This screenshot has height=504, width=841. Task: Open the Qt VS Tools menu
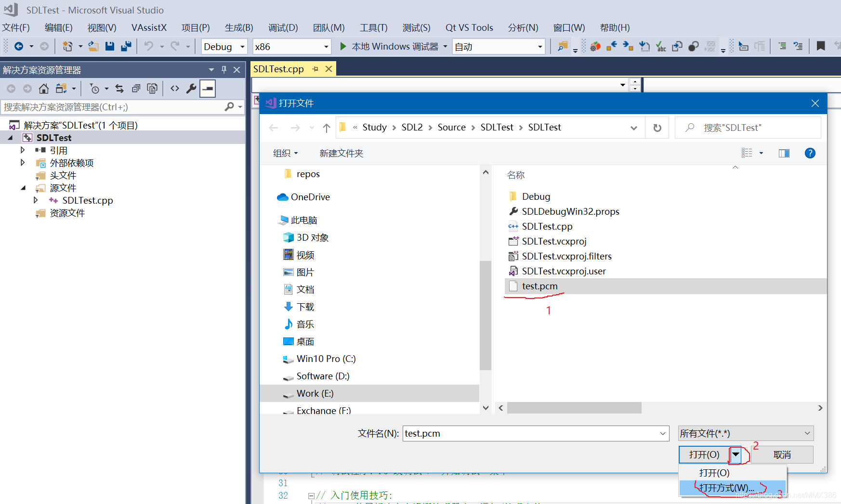point(469,27)
